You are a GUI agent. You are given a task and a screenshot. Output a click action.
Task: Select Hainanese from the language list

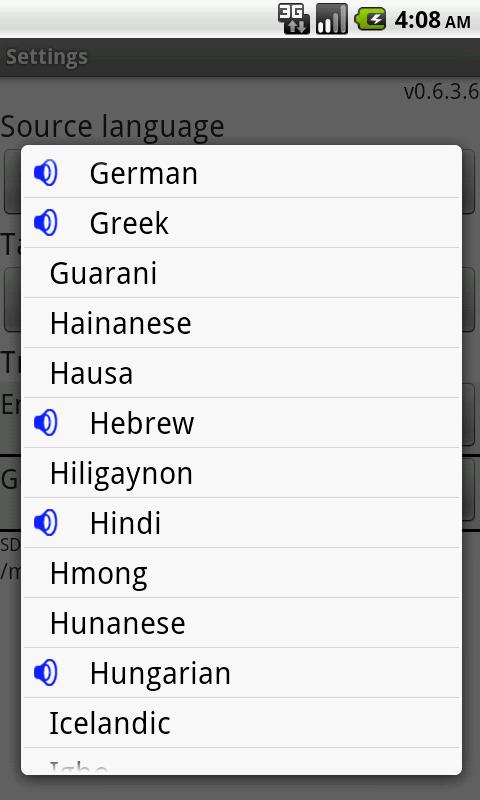[242, 323]
